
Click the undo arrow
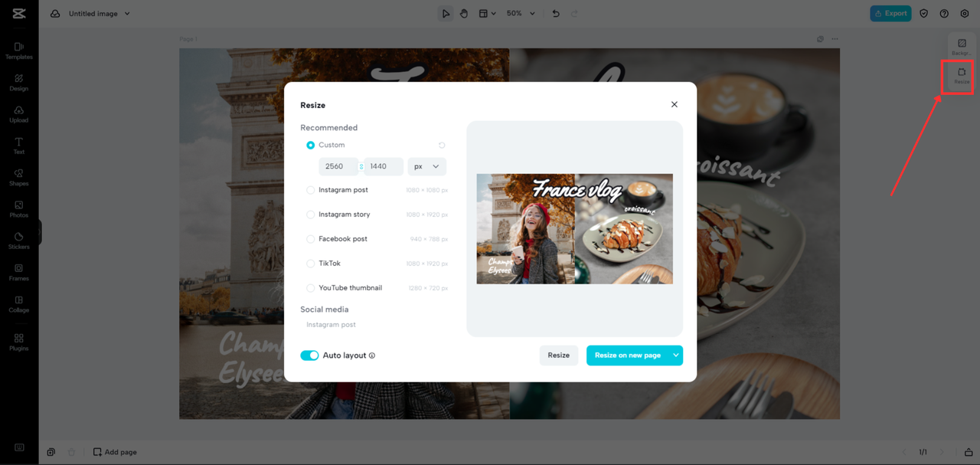pyautogui.click(x=556, y=14)
